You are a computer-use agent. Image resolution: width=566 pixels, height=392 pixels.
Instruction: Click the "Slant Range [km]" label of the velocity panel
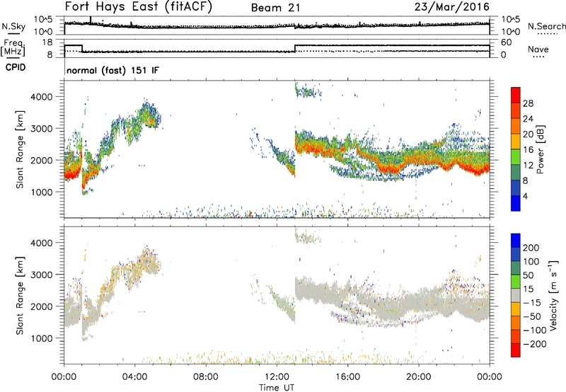(19, 295)
